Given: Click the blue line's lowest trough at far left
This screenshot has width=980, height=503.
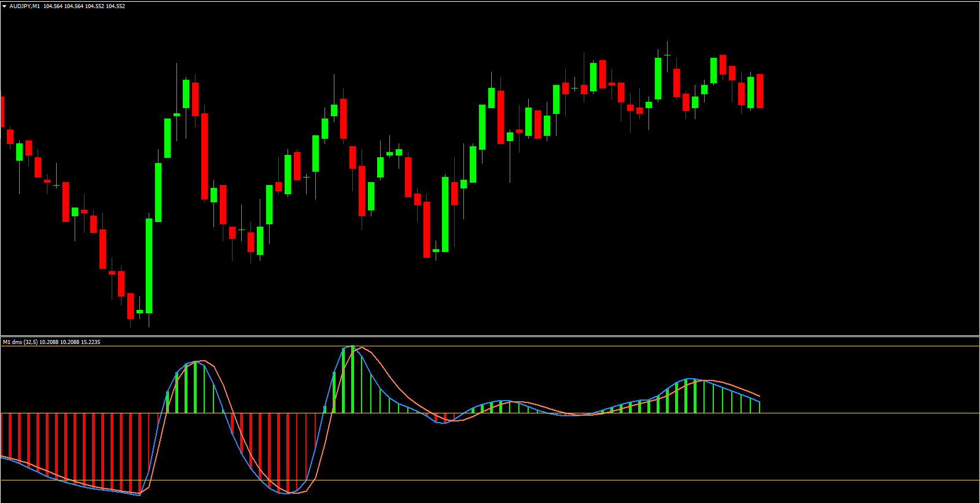Looking at the screenshot, I should (139, 494).
